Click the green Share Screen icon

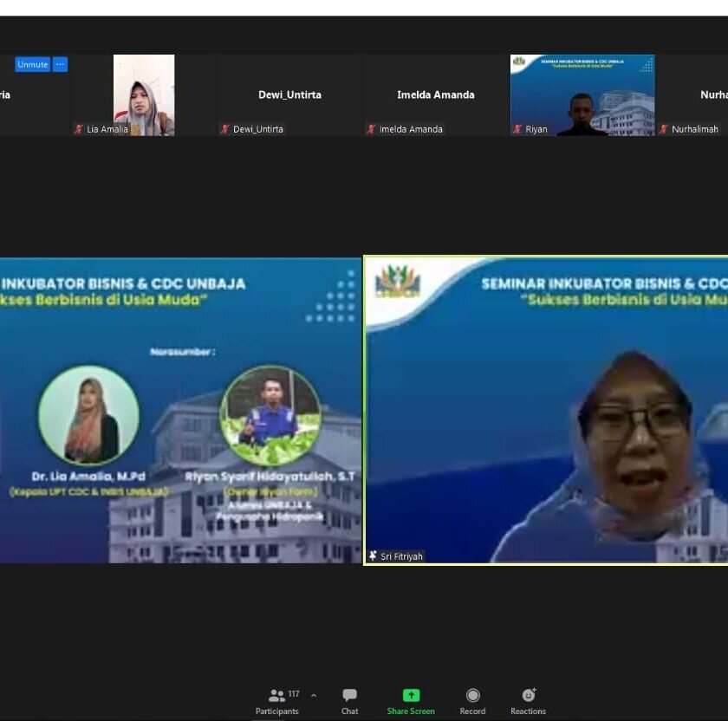coord(411,696)
